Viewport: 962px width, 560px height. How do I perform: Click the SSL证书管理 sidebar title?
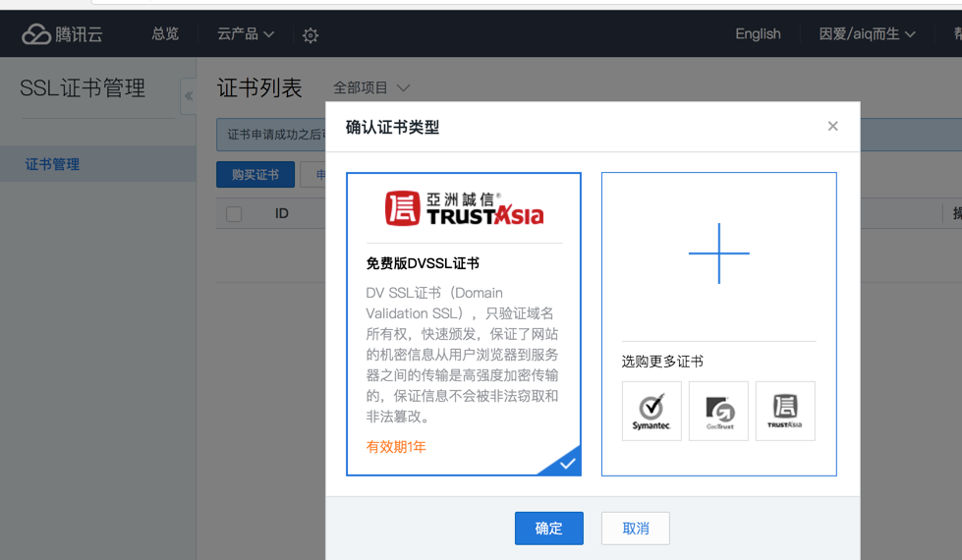click(x=83, y=88)
